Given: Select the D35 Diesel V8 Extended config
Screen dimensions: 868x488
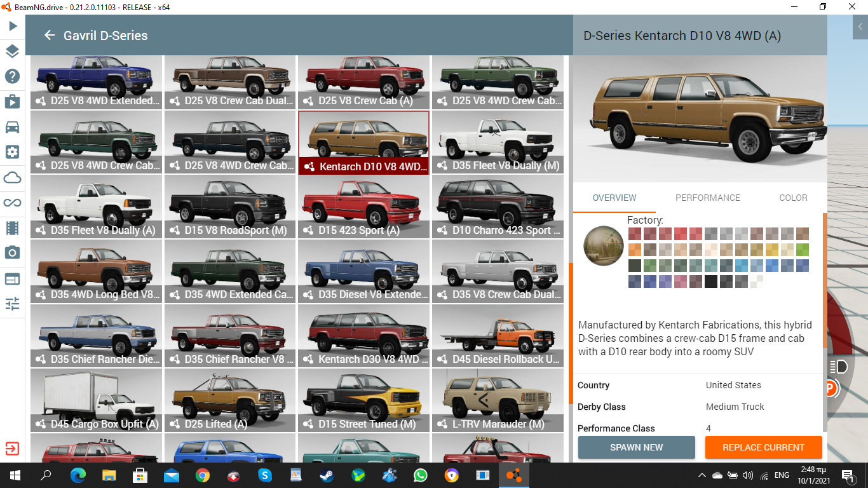Looking at the screenshot, I should (x=364, y=271).
